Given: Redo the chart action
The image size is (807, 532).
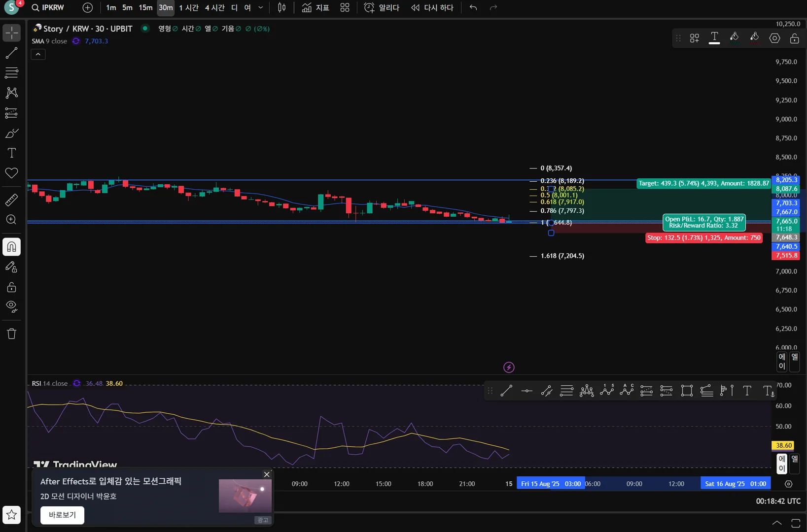Looking at the screenshot, I should pos(493,8).
